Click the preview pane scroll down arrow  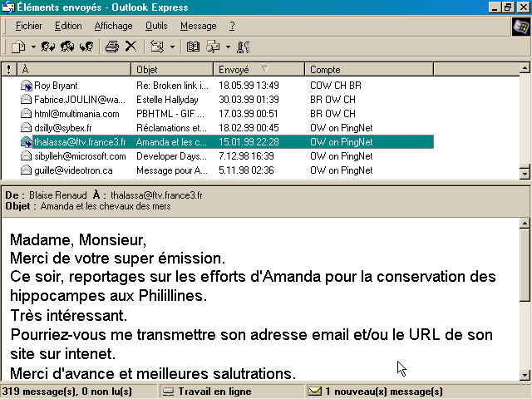click(525, 375)
